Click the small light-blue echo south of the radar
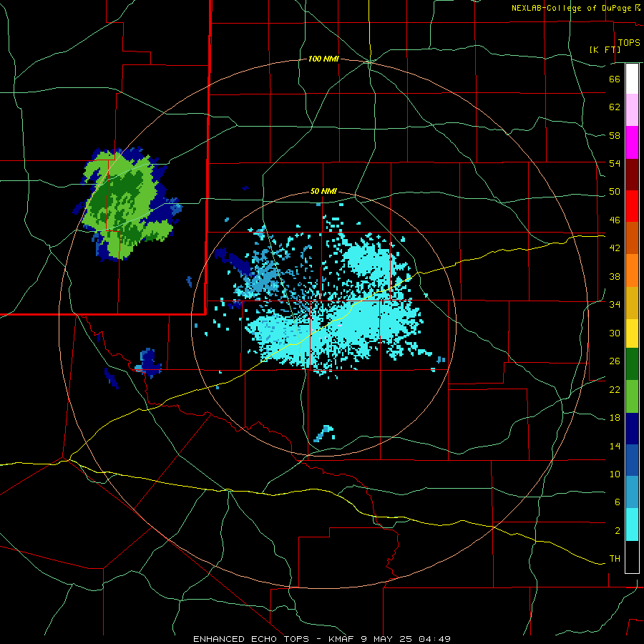 (323, 434)
